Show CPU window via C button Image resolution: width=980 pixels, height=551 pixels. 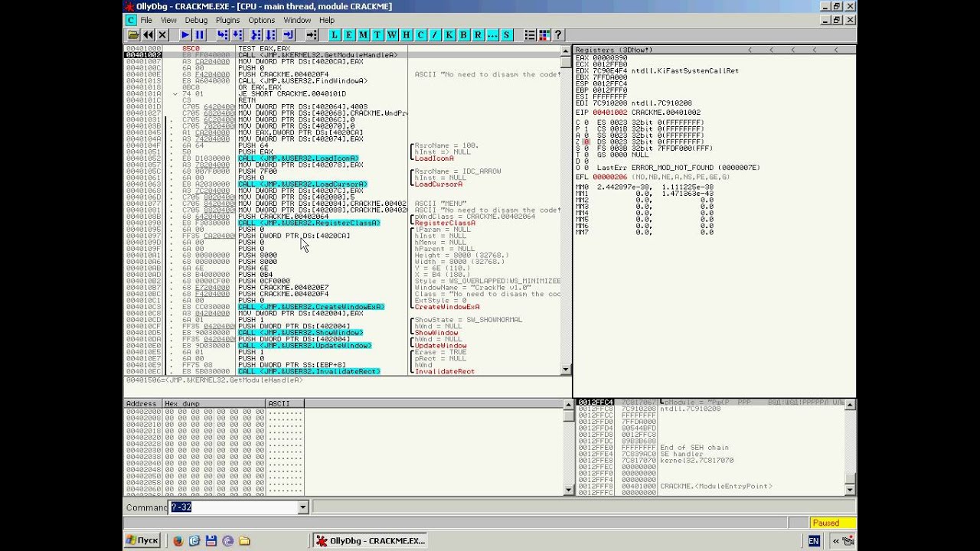click(420, 35)
